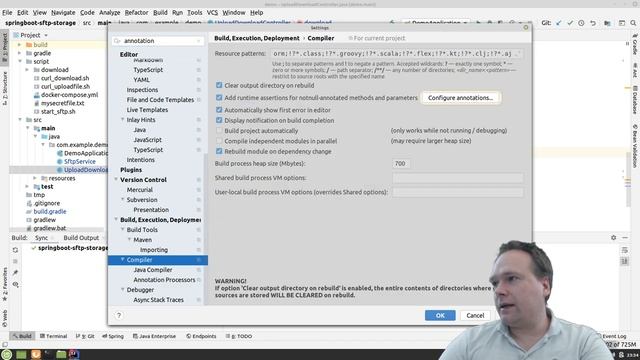
Task: Collapse the Debugger settings node
Action: point(122,289)
